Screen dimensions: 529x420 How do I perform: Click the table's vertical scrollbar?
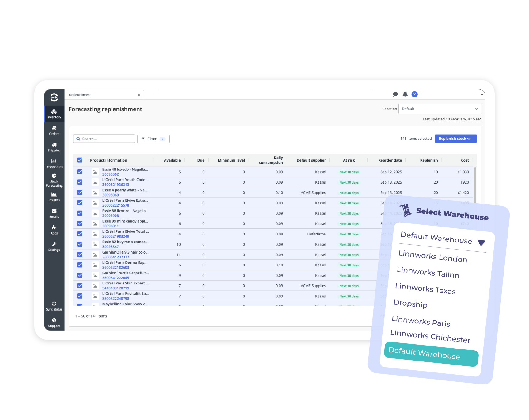475,184
